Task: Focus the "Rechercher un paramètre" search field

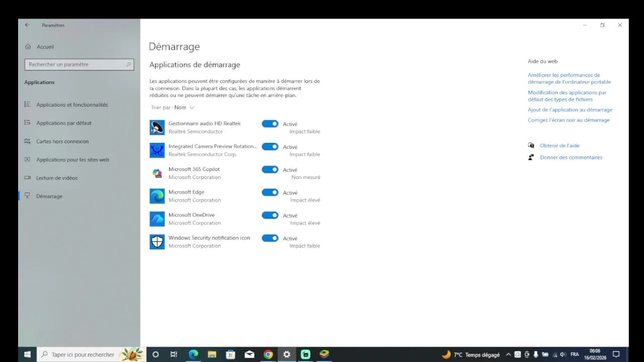Action: click(x=79, y=64)
